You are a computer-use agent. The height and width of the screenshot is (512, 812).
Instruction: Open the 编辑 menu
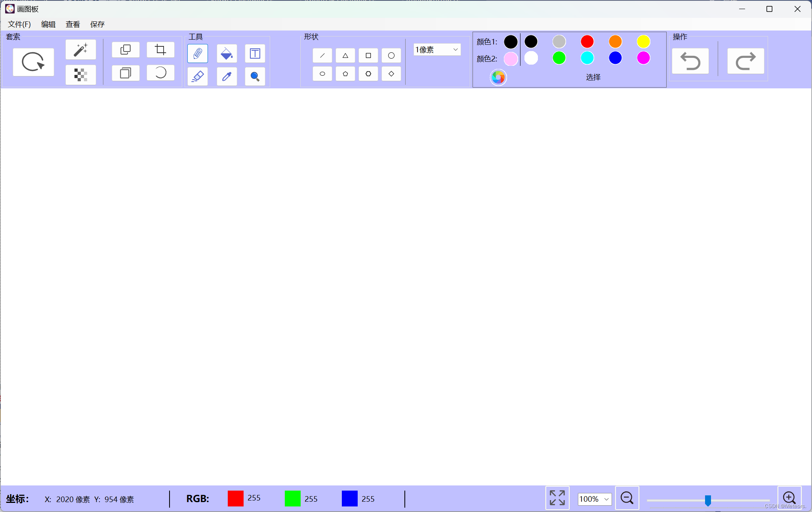pos(48,24)
